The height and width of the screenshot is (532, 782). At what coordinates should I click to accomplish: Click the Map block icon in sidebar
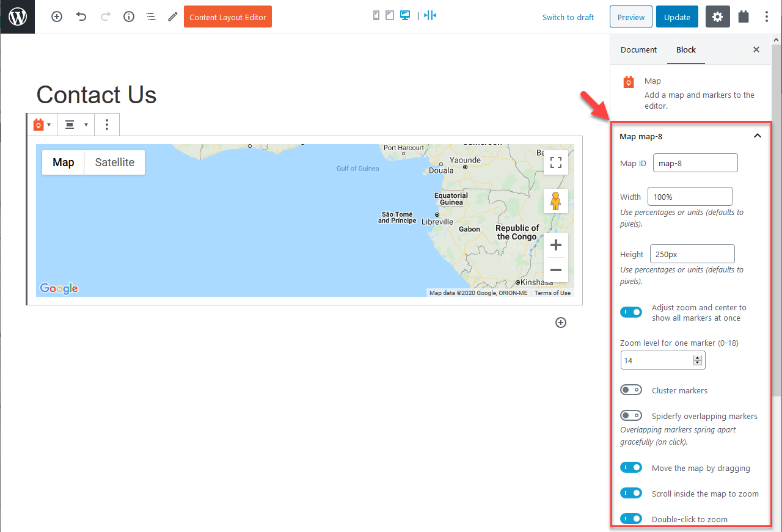click(629, 82)
